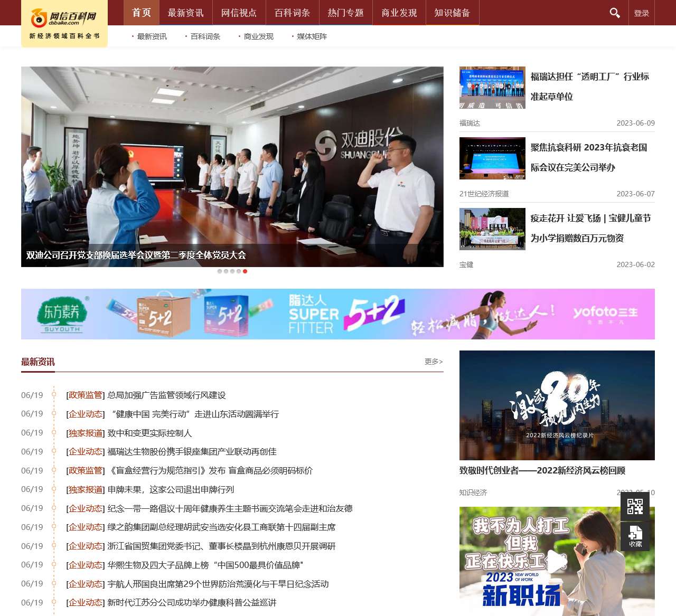
Task: Expand 更多 in 最新资讯 section
Action: 433,362
